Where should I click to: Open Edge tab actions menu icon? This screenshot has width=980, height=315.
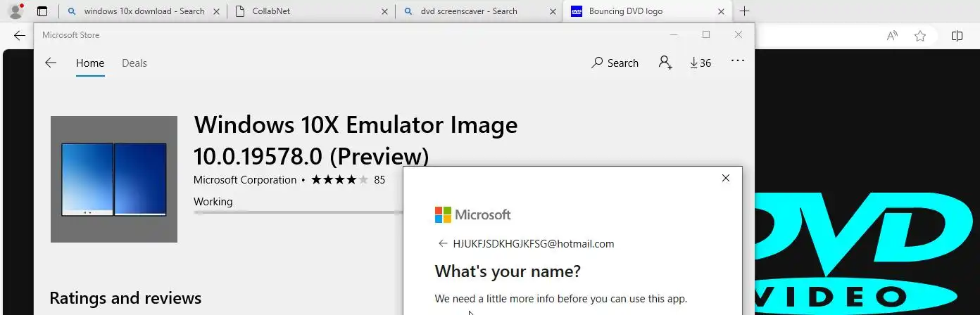click(x=42, y=11)
